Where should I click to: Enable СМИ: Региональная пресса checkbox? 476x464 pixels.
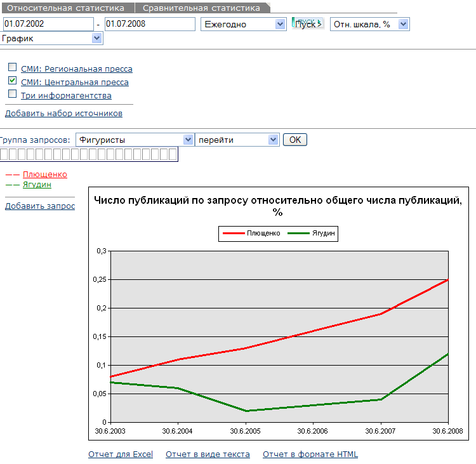(12, 67)
